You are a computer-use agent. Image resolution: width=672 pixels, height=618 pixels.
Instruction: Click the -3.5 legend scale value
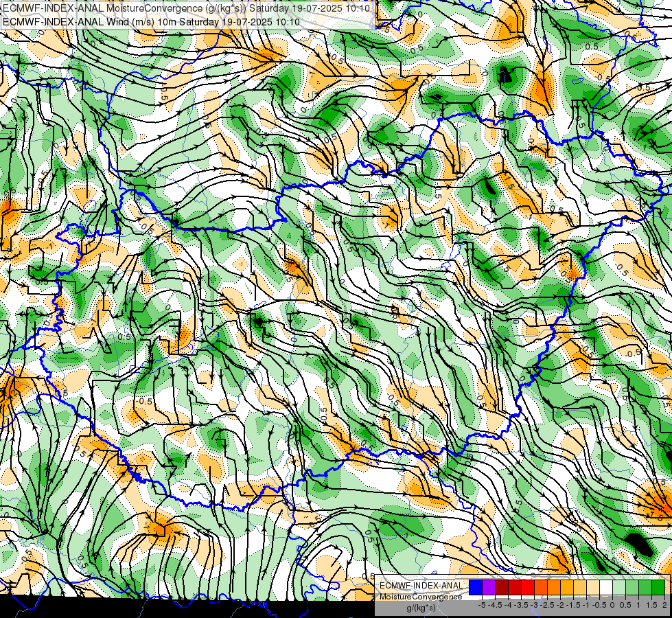(x=522, y=605)
